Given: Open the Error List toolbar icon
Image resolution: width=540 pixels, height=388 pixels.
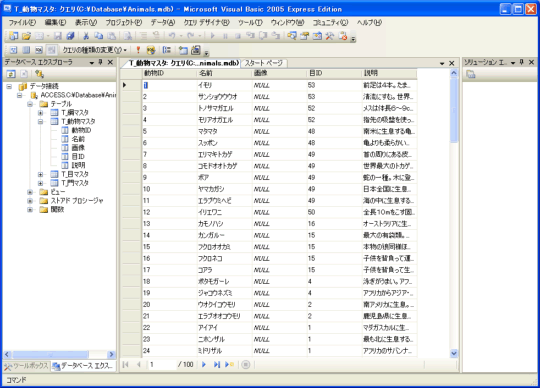Looking at the screenshot, I should pyautogui.click(x=343, y=36).
